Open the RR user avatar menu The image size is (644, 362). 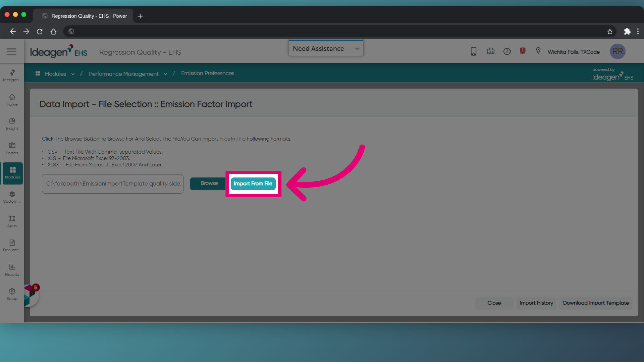(618, 51)
